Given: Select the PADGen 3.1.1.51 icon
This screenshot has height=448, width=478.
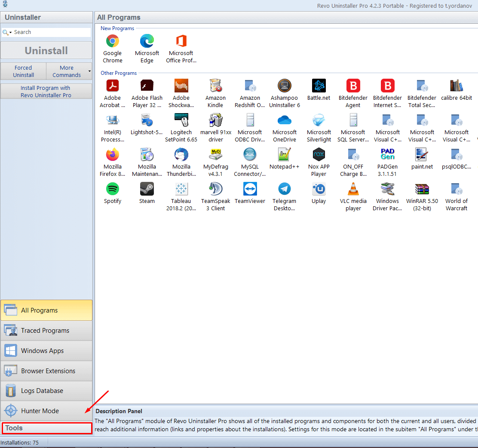Looking at the screenshot, I should coord(387,155).
